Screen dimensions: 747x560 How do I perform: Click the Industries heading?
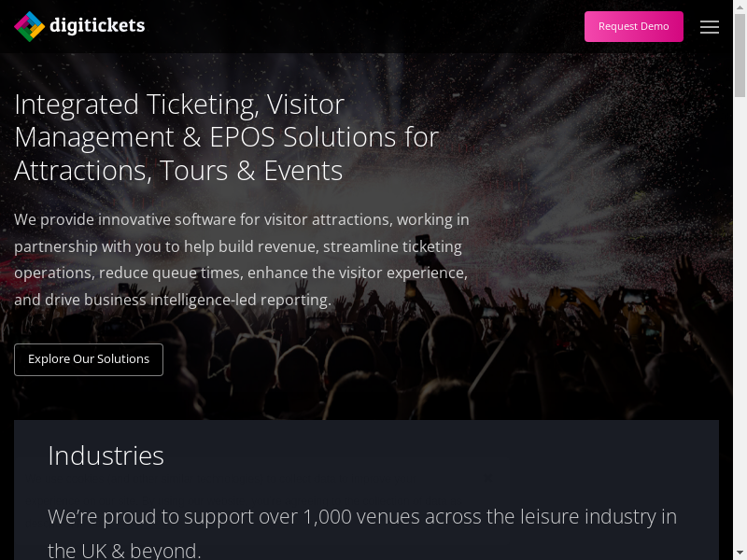106,455
